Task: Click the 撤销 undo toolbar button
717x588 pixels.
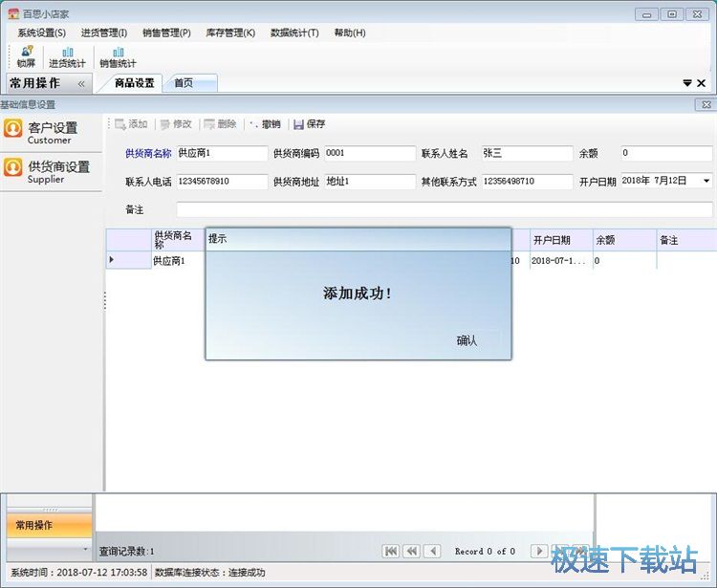Action: click(265, 124)
